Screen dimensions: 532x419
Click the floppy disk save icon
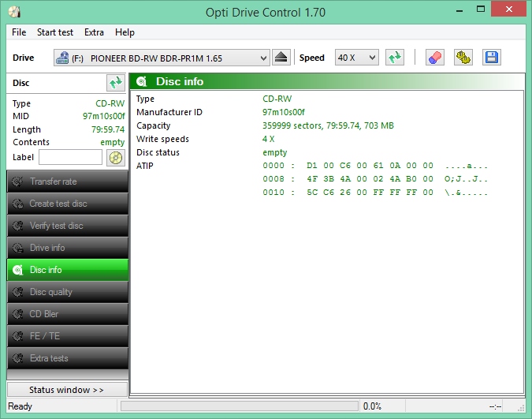[x=491, y=58]
